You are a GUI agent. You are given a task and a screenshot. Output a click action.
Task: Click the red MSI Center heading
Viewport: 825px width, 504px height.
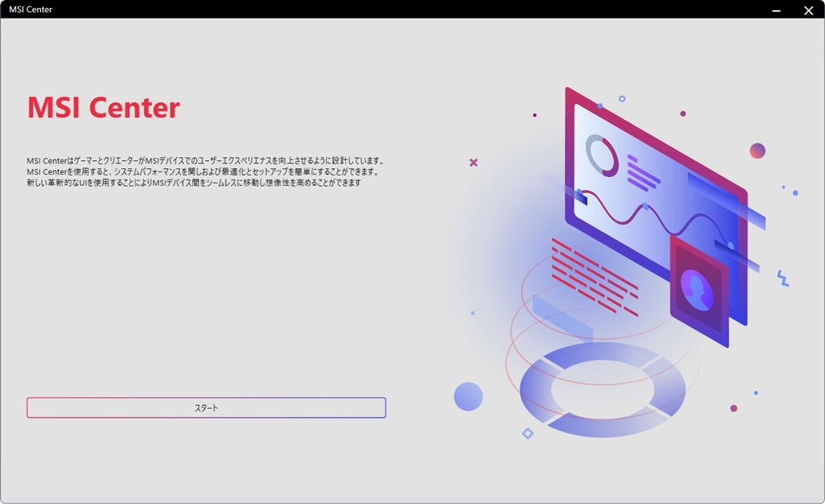click(104, 108)
